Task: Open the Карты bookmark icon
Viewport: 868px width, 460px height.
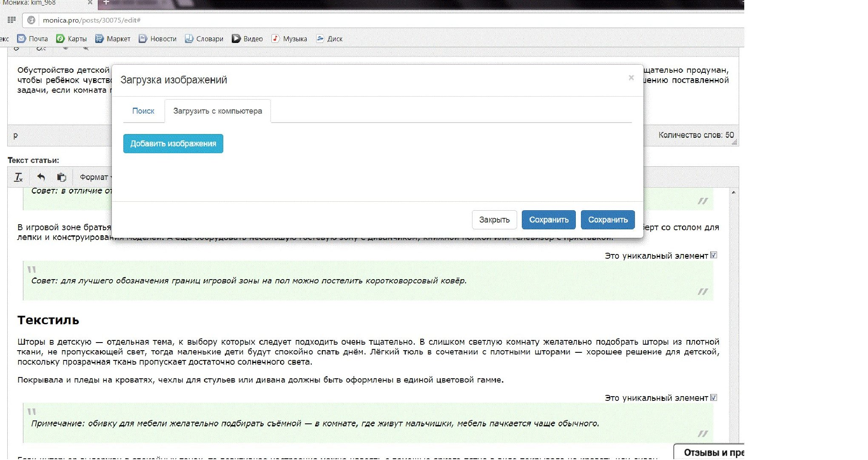Action: (60, 39)
